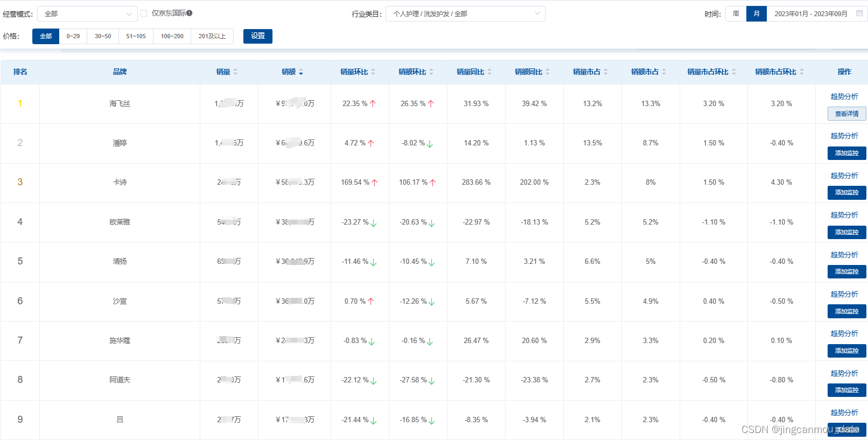Select price range 201及以上

point(212,36)
